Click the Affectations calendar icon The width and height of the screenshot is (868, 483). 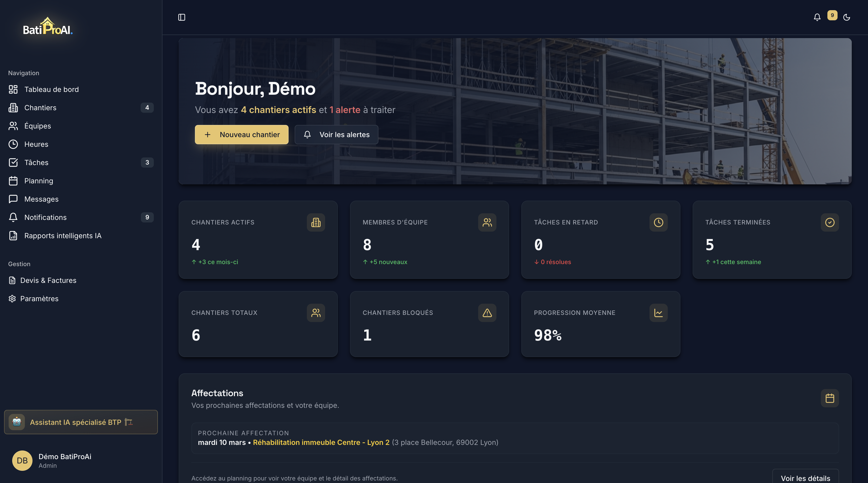pyautogui.click(x=829, y=398)
